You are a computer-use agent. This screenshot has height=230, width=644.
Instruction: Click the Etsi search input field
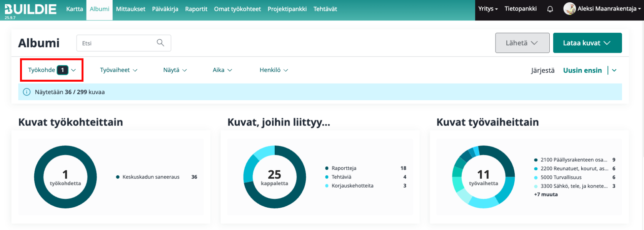pyautogui.click(x=115, y=43)
